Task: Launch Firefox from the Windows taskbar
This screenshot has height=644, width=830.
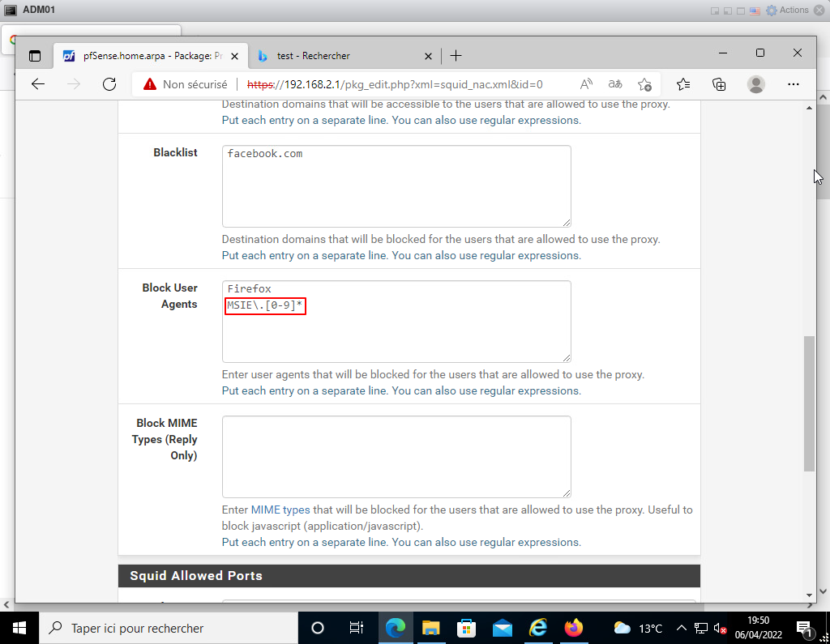Action: click(574, 628)
